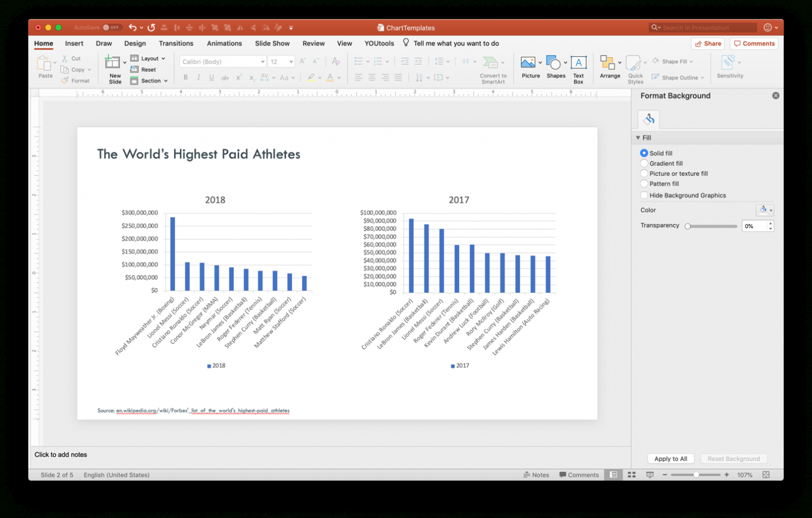This screenshot has height=518, width=812.
Task: Click the Transparency percentage field
Action: 754,226
